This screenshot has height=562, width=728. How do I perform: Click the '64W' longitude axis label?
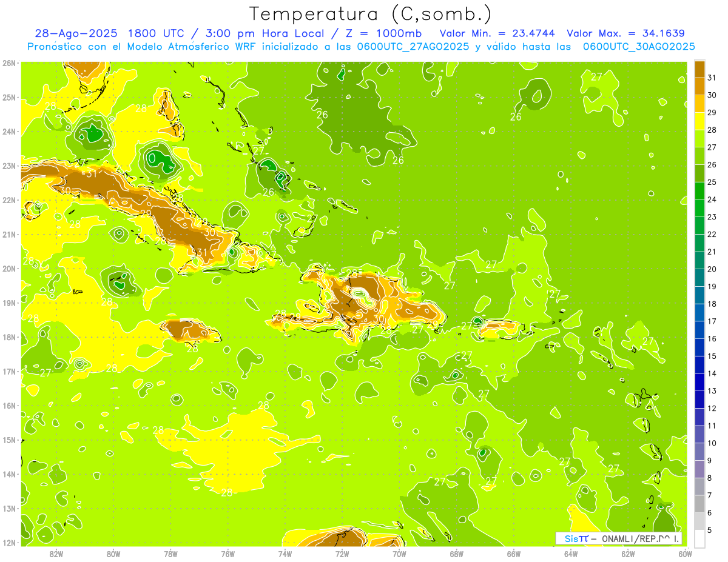571,554
